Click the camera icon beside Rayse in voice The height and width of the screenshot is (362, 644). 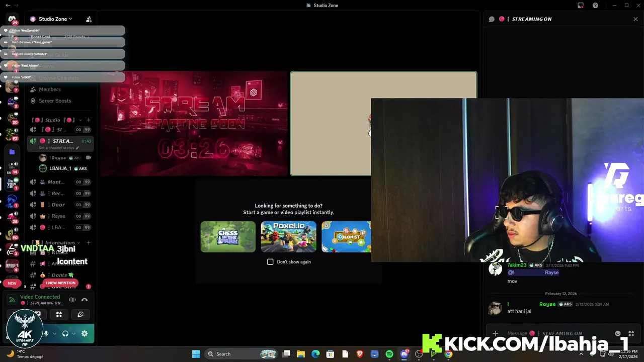pyautogui.click(x=89, y=158)
